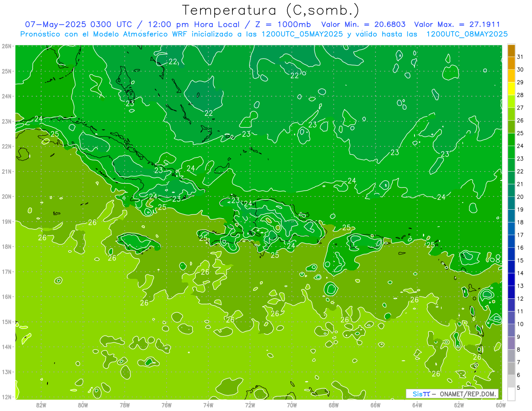
Task: Click the purple swatch between 8 and 9
Action: pos(511,343)
